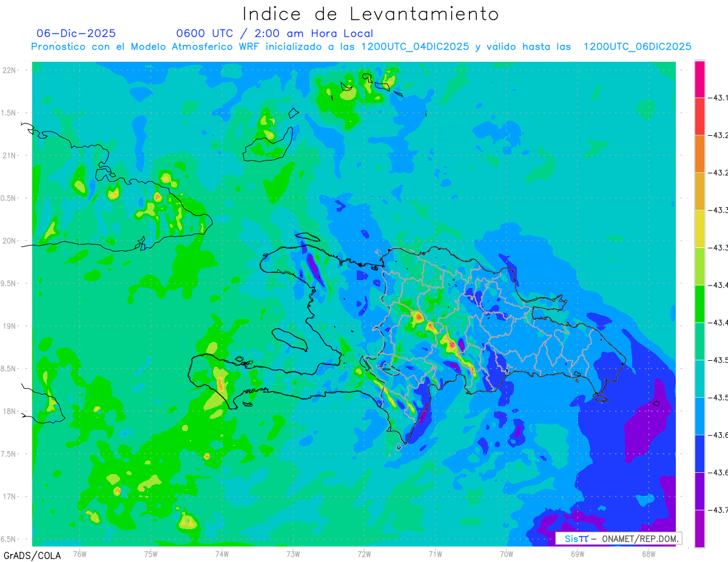Click the 'SisTT - ONAMET/REP.DOM.' attribution box
Image resolution: width=728 pixels, height=562 pixels.
click(x=619, y=538)
